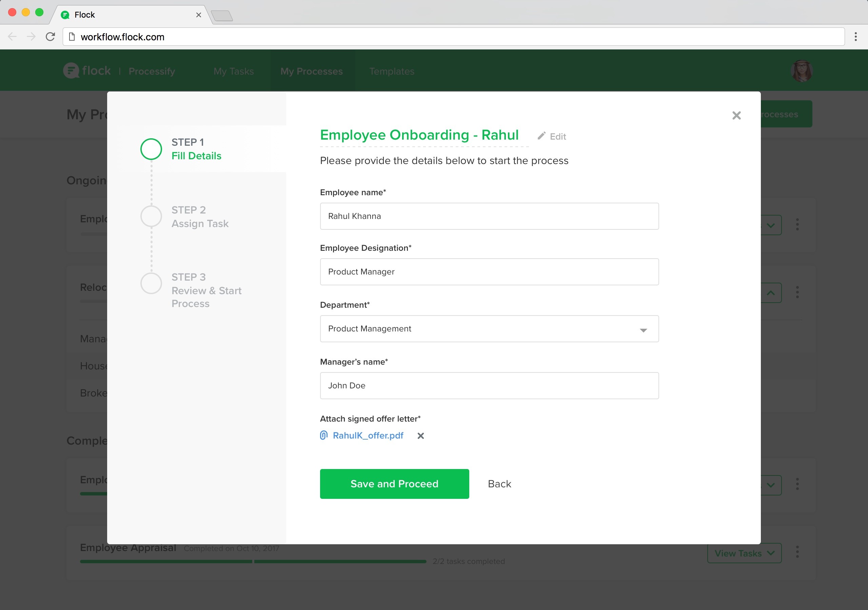Click Save and Proceed button
The width and height of the screenshot is (868, 610).
[x=394, y=484]
